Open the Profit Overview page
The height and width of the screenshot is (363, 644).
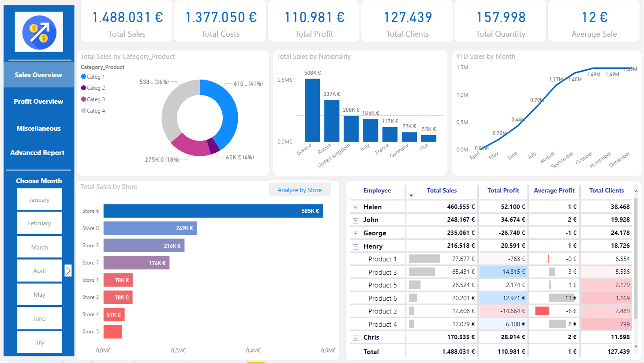coord(38,102)
